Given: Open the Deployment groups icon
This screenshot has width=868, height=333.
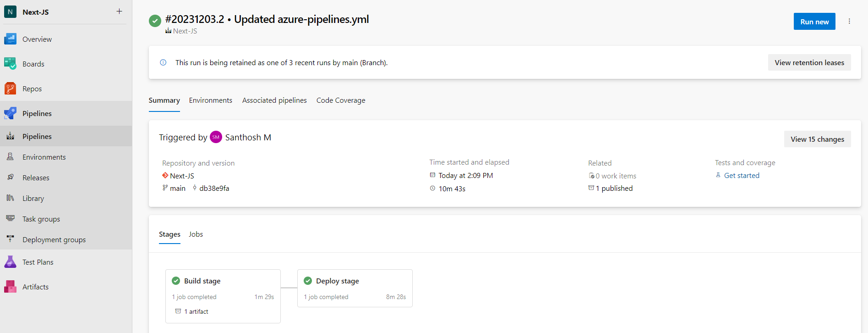Looking at the screenshot, I should pos(10,239).
